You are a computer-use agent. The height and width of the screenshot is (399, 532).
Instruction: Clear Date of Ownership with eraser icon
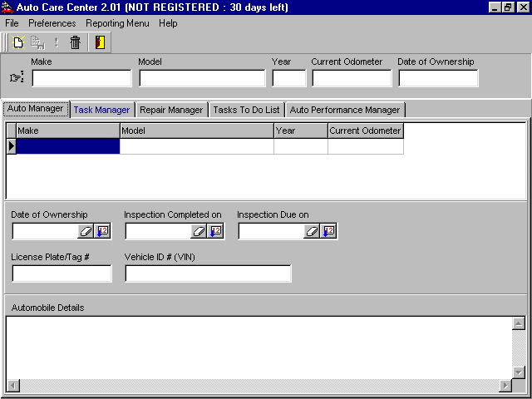(x=86, y=232)
